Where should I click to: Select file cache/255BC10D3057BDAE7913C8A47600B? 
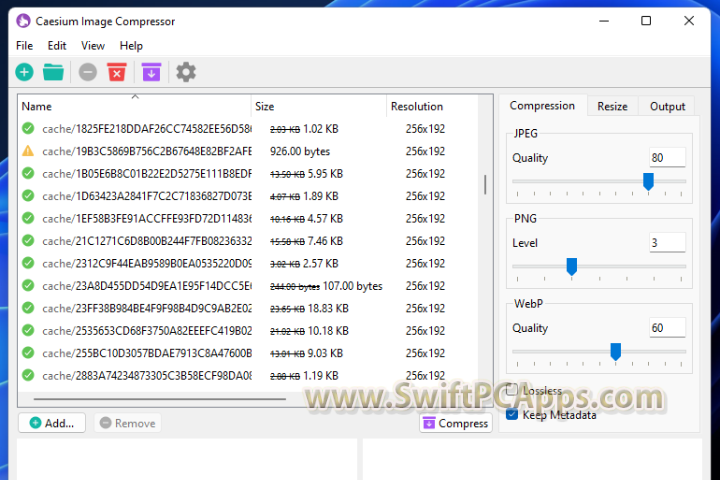point(146,353)
